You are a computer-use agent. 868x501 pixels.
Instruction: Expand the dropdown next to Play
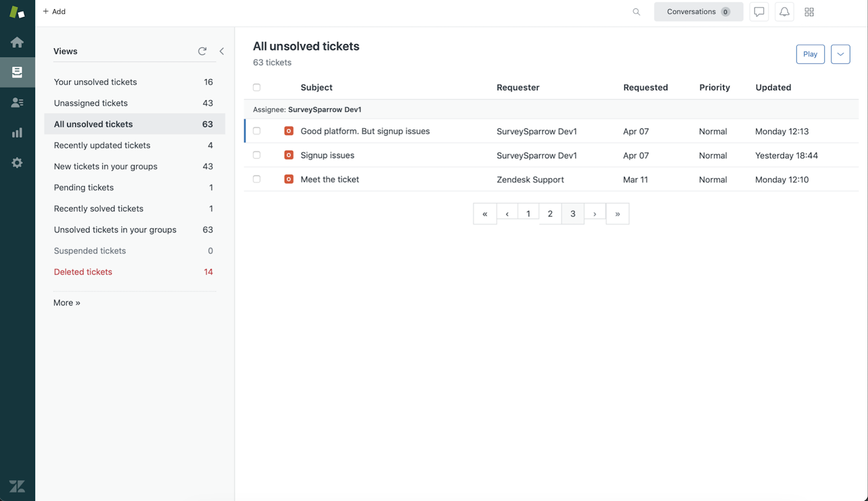(840, 54)
